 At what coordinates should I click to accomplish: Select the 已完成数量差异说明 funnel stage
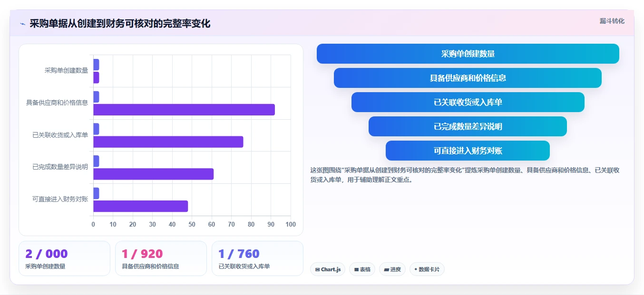coord(468,126)
